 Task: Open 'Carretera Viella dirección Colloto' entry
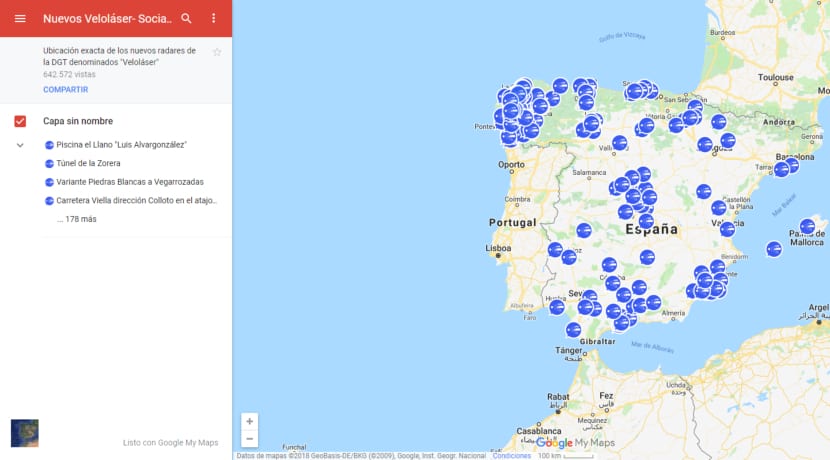pyautogui.click(x=136, y=200)
